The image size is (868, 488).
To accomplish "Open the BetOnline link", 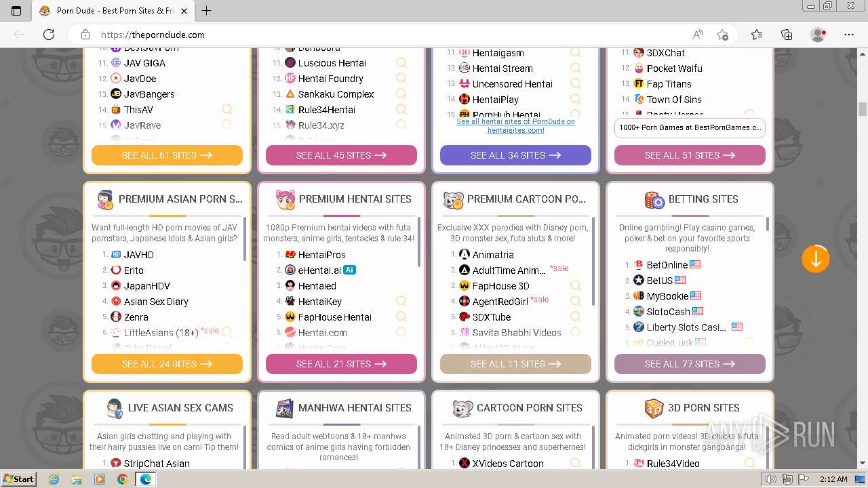I will tap(667, 264).
